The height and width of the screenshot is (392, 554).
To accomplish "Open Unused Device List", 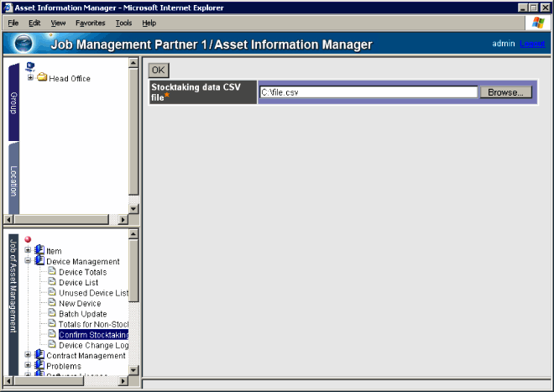I will click(94, 293).
